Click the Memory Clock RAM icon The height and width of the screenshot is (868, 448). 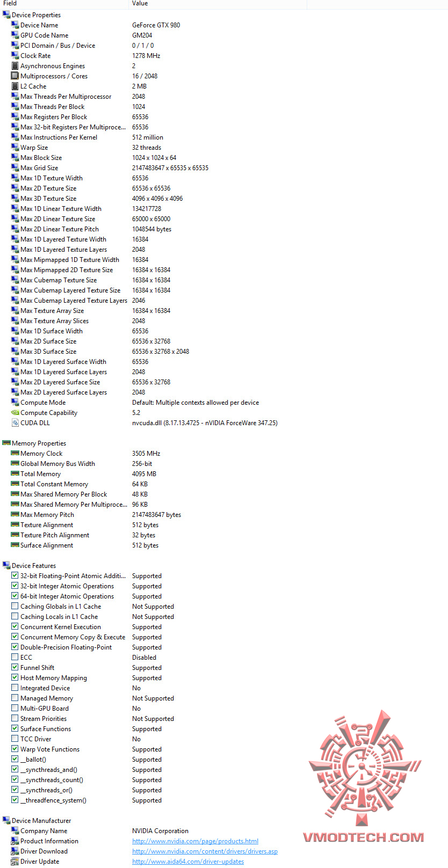click(15, 453)
